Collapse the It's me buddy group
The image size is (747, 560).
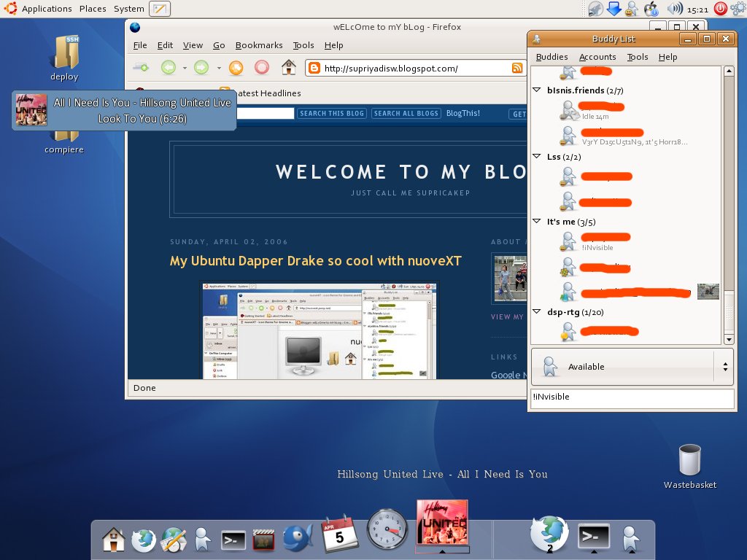point(537,221)
